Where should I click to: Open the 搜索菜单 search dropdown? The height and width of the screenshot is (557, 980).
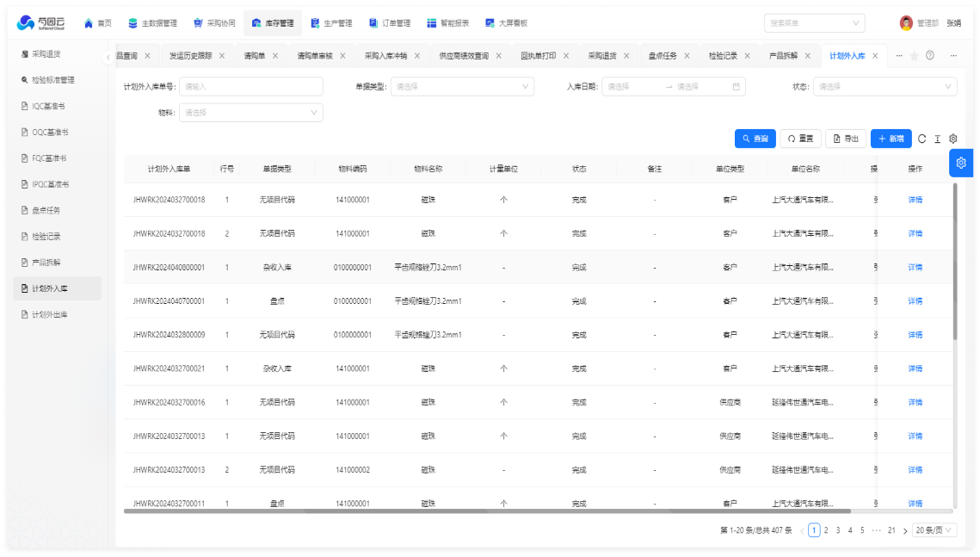tap(815, 23)
